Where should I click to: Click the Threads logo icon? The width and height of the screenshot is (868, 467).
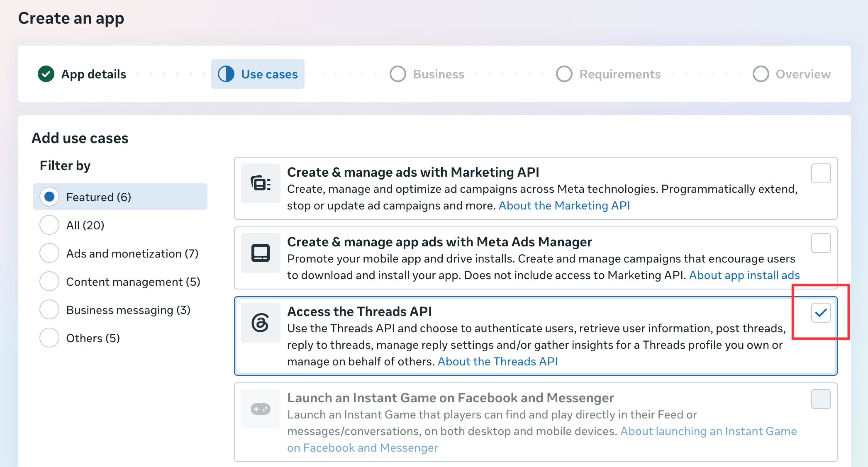point(261,322)
